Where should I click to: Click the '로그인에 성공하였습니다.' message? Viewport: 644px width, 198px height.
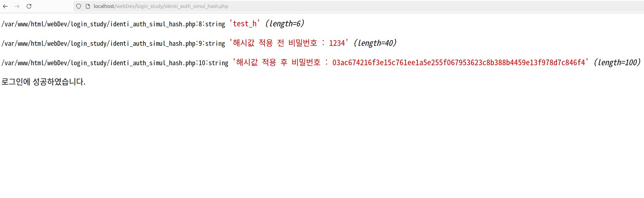(43, 82)
